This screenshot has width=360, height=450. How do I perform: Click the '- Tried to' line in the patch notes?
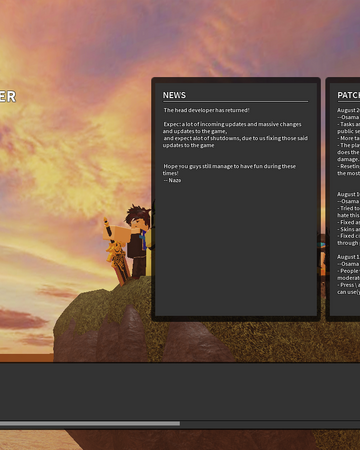click(348, 208)
